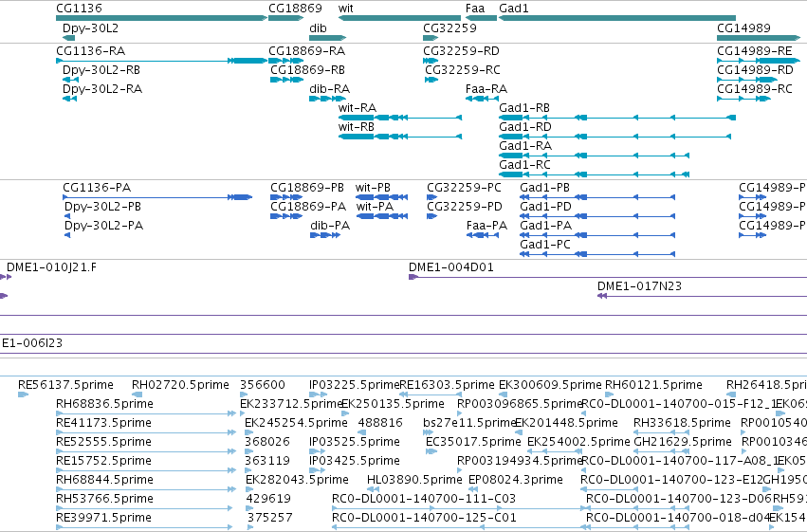Click transcript label Gad1-RB
Image resolution: width=807 pixels, height=532 pixels.
coord(524,108)
